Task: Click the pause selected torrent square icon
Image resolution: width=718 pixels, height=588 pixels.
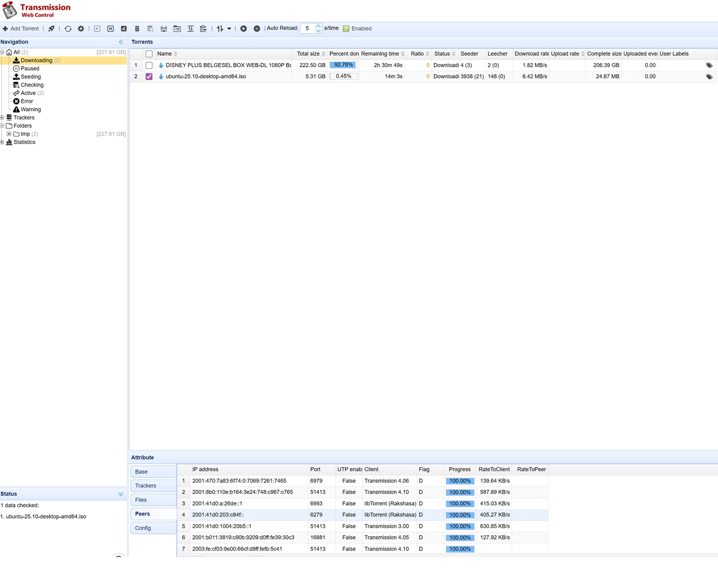Action: [110, 29]
